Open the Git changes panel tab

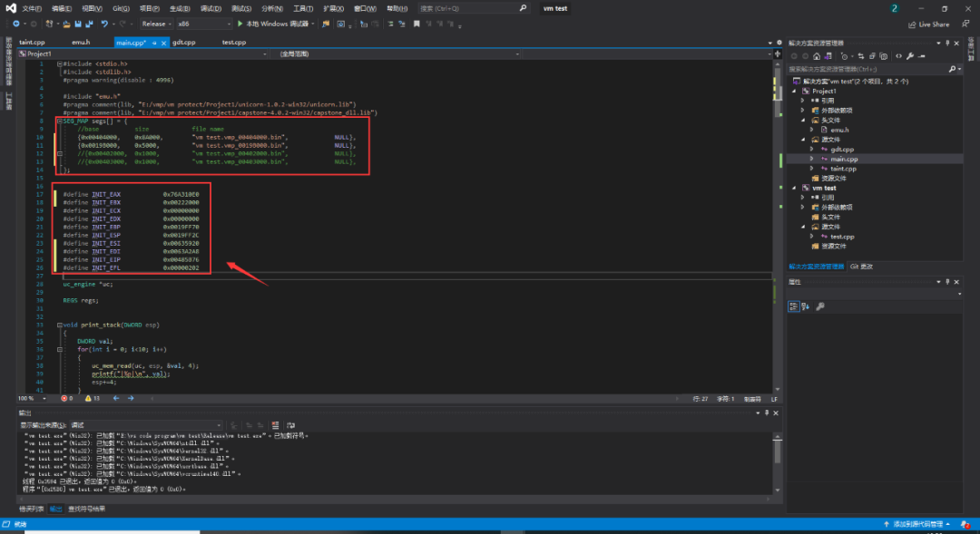(861, 267)
